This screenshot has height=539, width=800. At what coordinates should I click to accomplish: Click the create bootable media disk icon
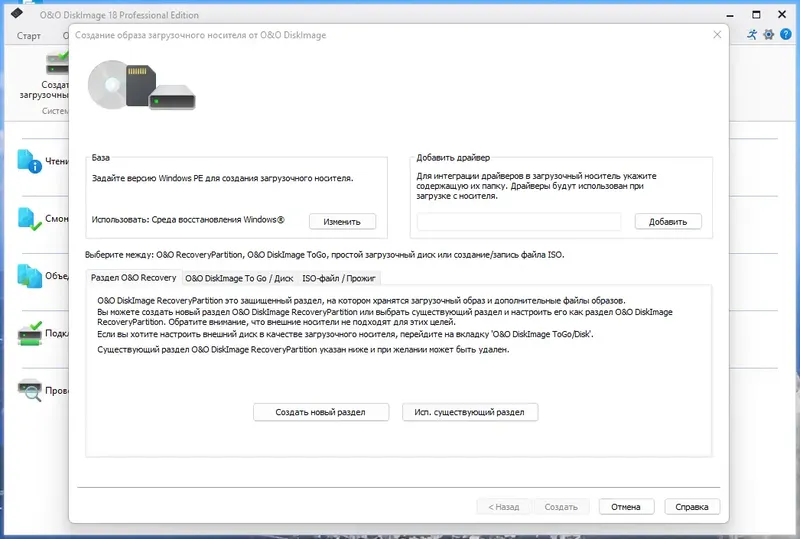(x=57, y=63)
